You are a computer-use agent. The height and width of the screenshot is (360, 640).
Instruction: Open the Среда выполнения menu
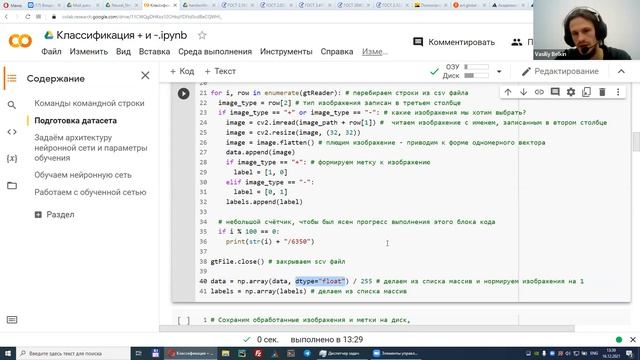(215, 52)
